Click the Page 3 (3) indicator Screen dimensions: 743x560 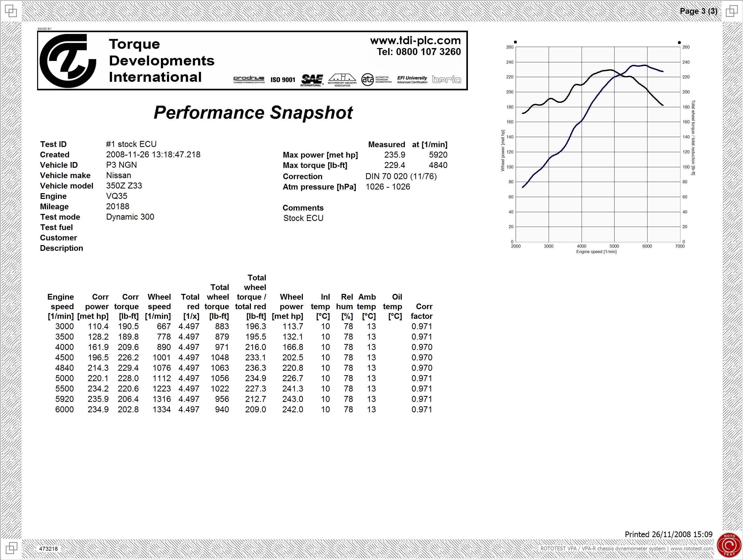(x=698, y=11)
